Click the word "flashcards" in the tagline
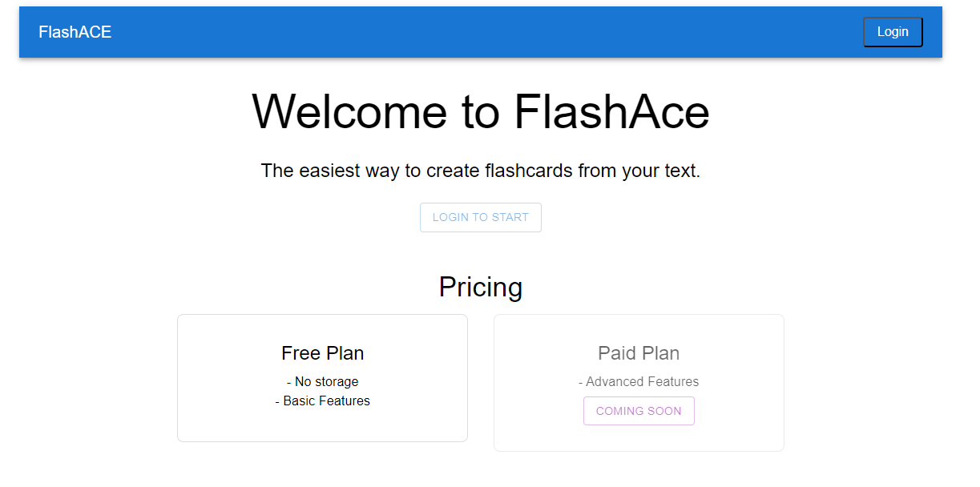Screen dimensions: 980x487 click(529, 171)
